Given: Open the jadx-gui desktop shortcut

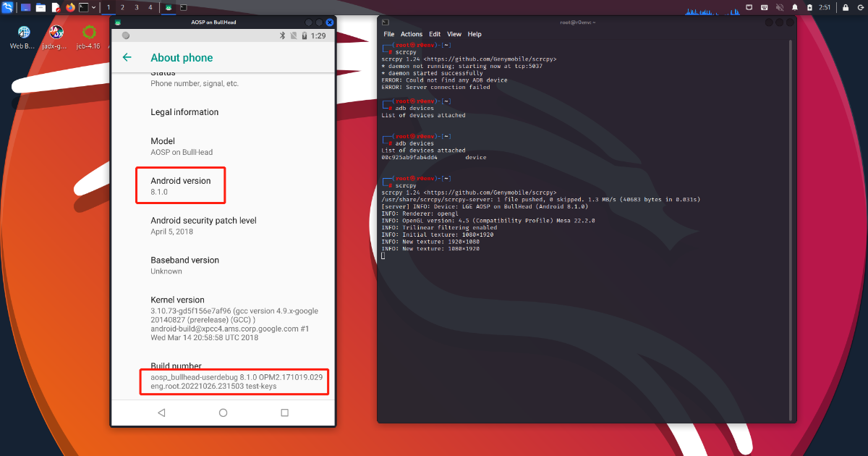Looking at the screenshot, I should pyautogui.click(x=56, y=37).
